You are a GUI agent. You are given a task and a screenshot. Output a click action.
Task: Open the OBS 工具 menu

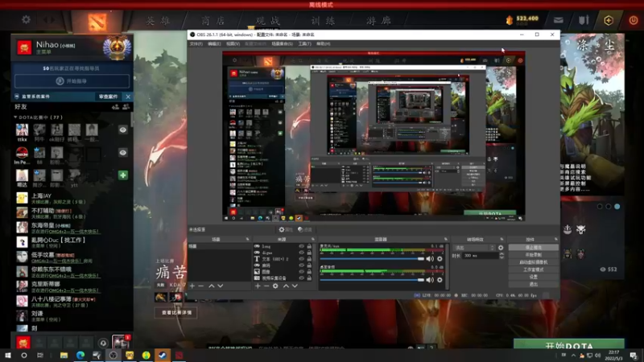(304, 44)
